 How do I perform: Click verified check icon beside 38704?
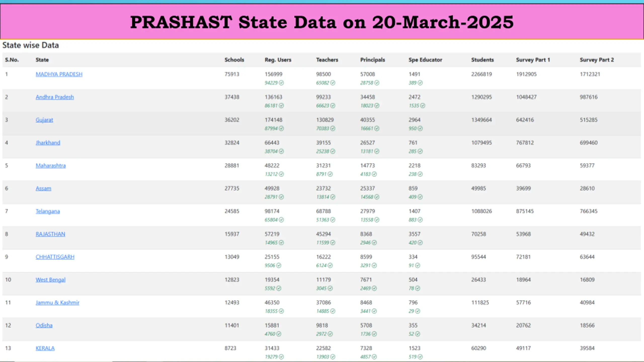281,151
